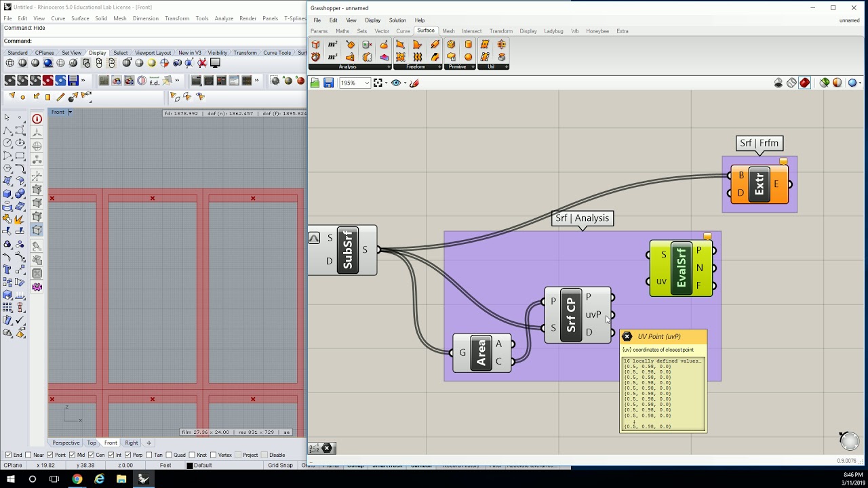Expand the Primitive panel group

[473, 67]
